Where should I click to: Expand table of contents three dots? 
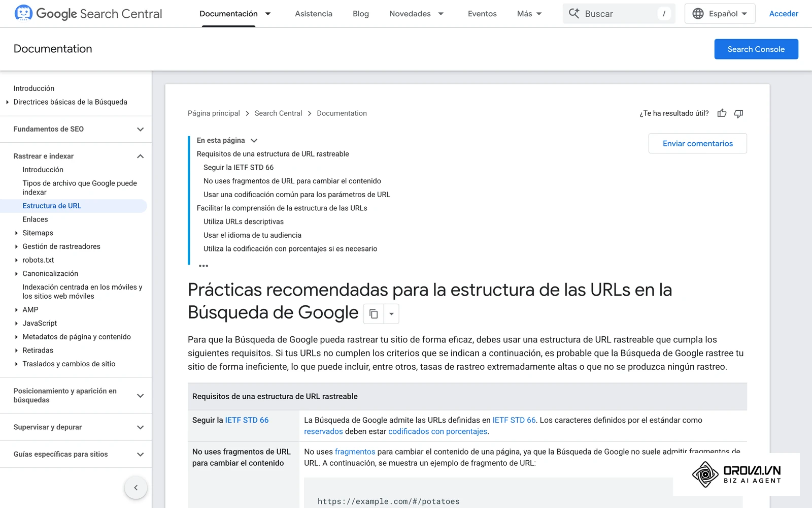point(204,266)
